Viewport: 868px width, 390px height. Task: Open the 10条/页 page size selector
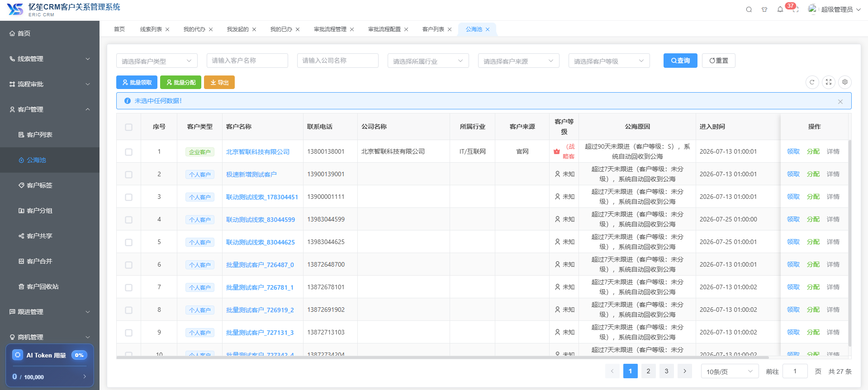(x=730, y=371)
